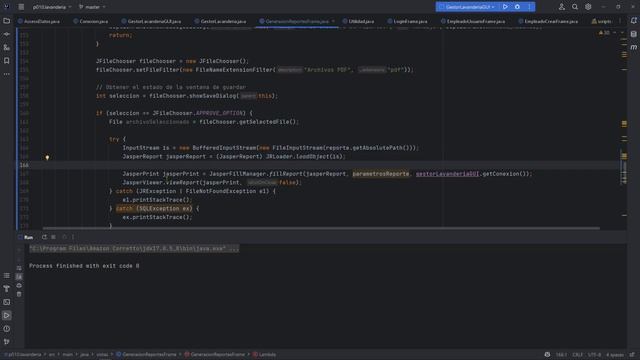Screen dimensions: 640x360
Task: Open the Database tool window
Action: tap(633, 34)
